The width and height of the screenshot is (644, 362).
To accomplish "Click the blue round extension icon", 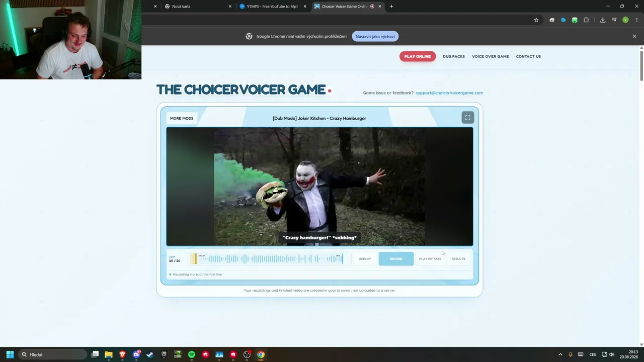I will 563,20.
